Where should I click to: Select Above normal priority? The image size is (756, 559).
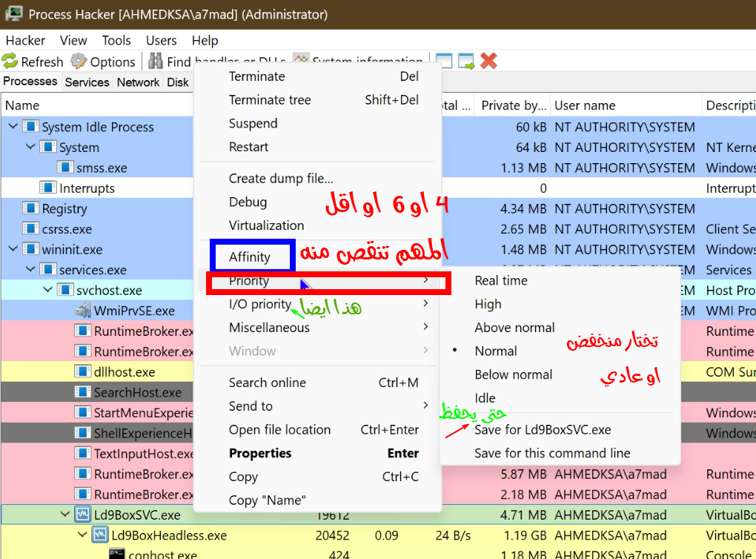(x=514, y=328)
